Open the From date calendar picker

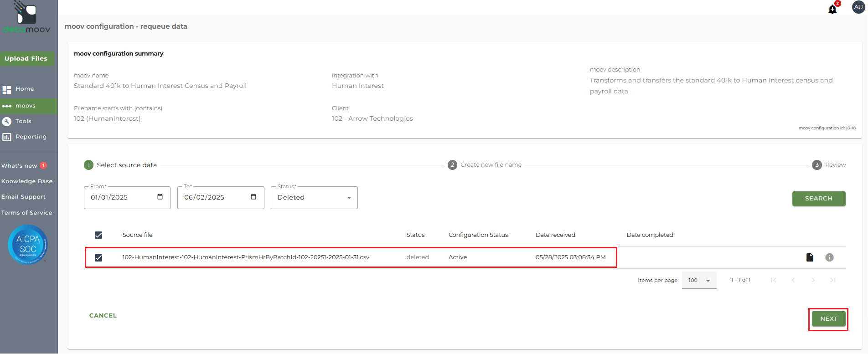[160, 197]
